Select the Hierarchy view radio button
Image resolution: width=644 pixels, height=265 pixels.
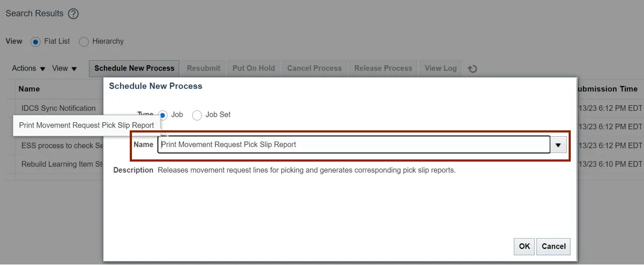(84, 41)
